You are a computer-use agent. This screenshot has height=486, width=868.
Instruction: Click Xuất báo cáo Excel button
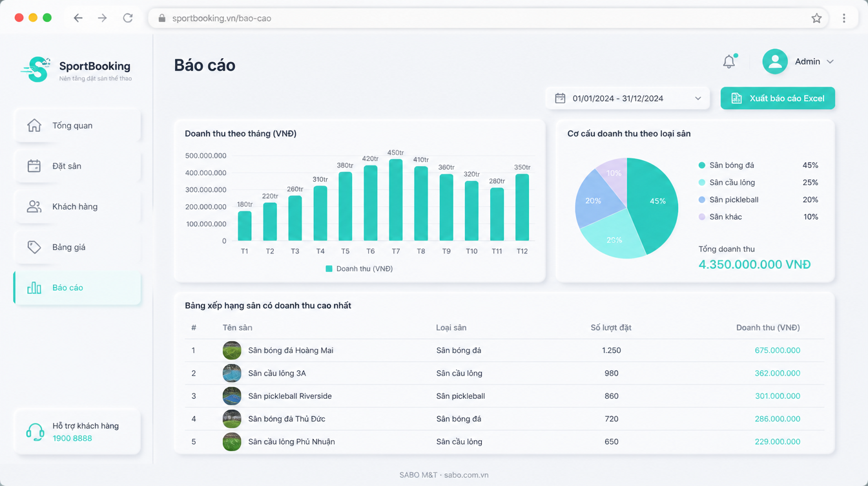[x=778, y=98]
